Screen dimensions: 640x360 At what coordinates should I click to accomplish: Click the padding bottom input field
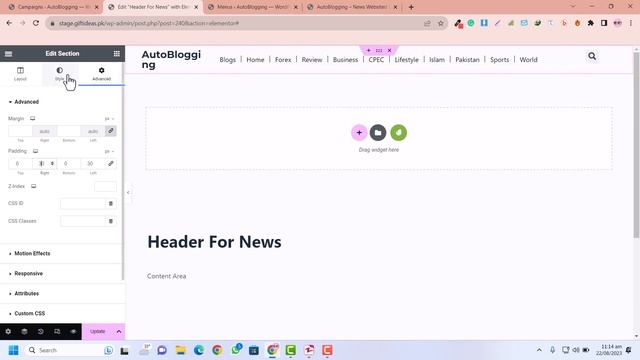[x=69, y=163]
